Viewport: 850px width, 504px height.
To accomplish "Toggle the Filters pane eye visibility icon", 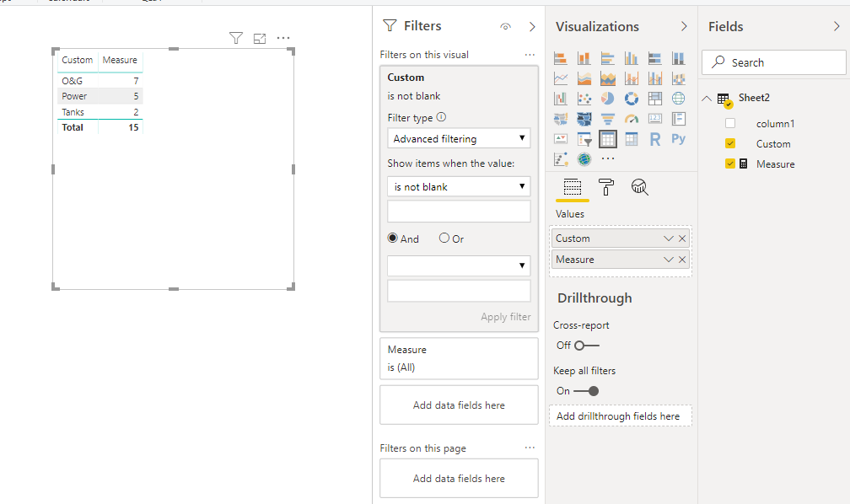I will point(505,27).
